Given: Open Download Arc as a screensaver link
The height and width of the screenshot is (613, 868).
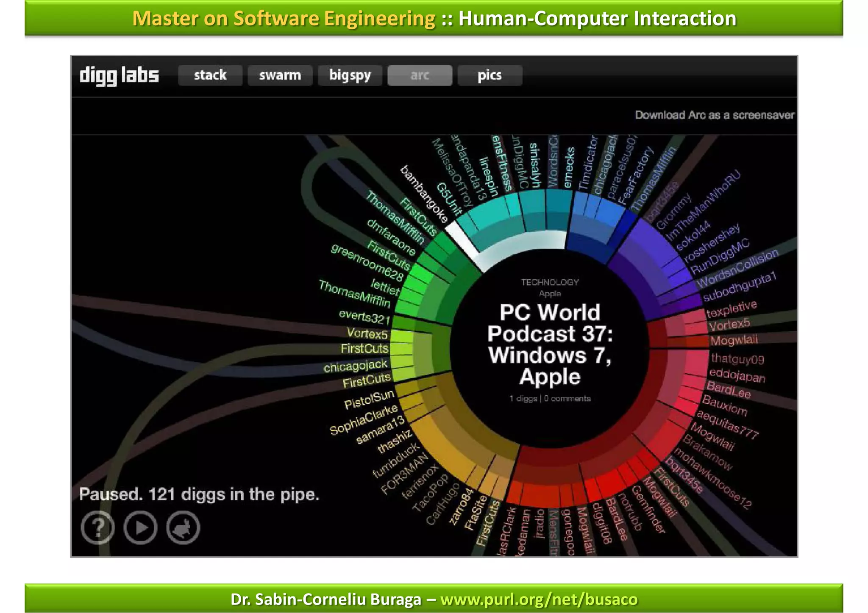Looking at the screenshot, I should 714,115.
